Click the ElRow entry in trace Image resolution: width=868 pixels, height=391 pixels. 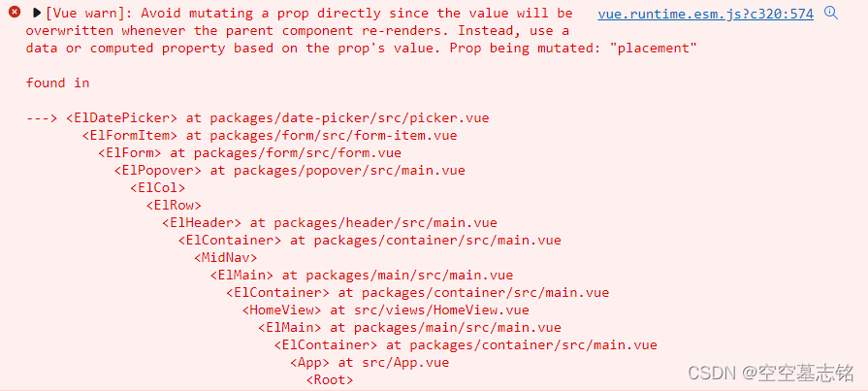pyautogui.click(x=174, y=206)
